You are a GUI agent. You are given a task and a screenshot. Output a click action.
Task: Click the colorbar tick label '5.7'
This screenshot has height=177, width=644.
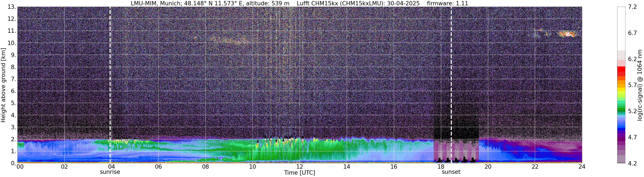[632, 85]
